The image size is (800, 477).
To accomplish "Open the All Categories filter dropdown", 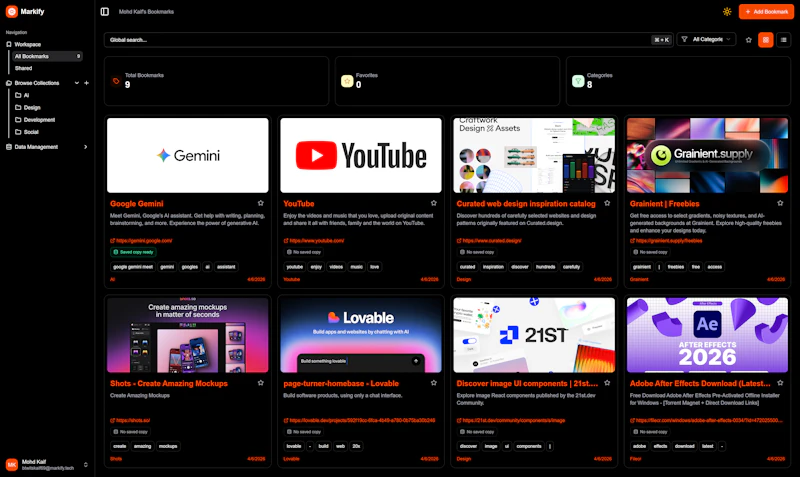I will click(706, 39).
